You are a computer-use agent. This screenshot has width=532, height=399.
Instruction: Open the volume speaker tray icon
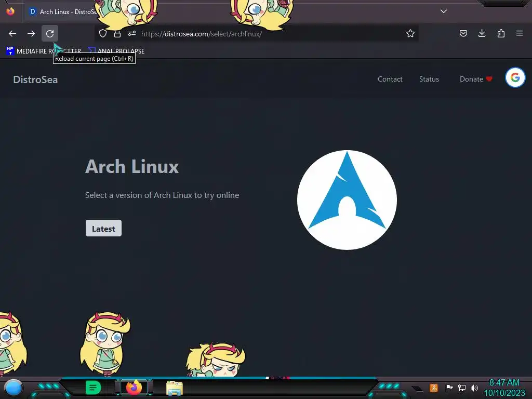pyautogui.click(x=474, y=388)
